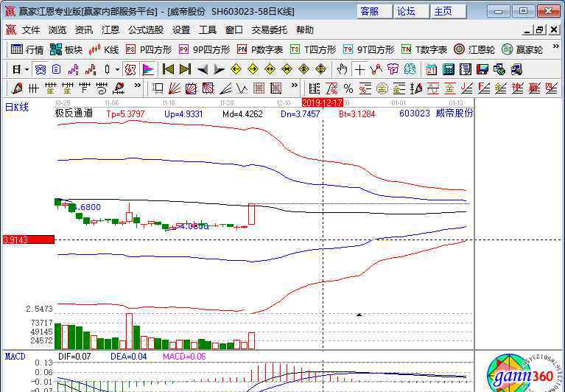Select the pencil eraser drawing tool
565x392 pixels.
tap(17, 88)
